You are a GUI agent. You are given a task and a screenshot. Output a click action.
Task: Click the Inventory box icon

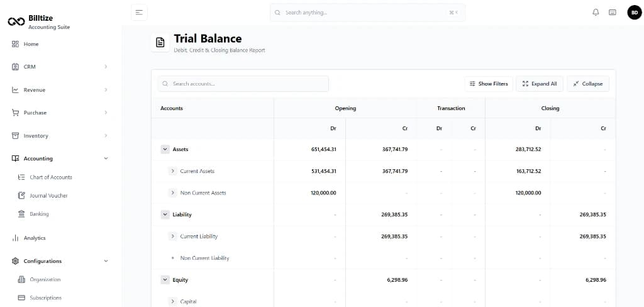pyautogui.click(x=15, y=136)
